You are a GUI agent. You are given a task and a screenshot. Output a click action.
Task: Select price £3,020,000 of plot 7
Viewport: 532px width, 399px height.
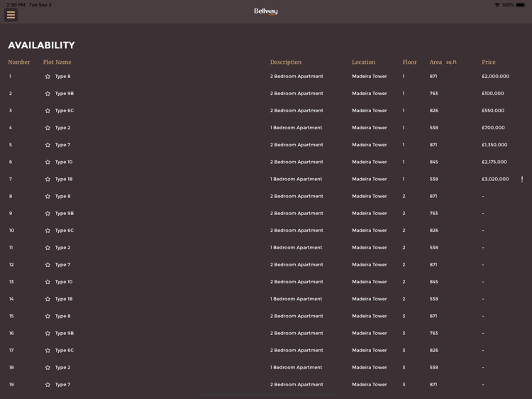(x=495, y=179)
